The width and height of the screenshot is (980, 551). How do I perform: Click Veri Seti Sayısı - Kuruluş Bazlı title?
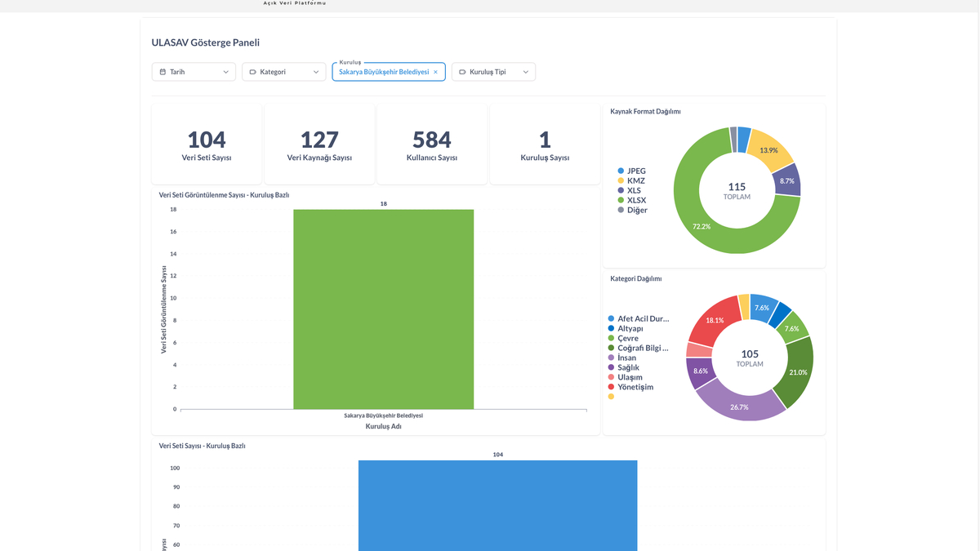tap(202, 446)
